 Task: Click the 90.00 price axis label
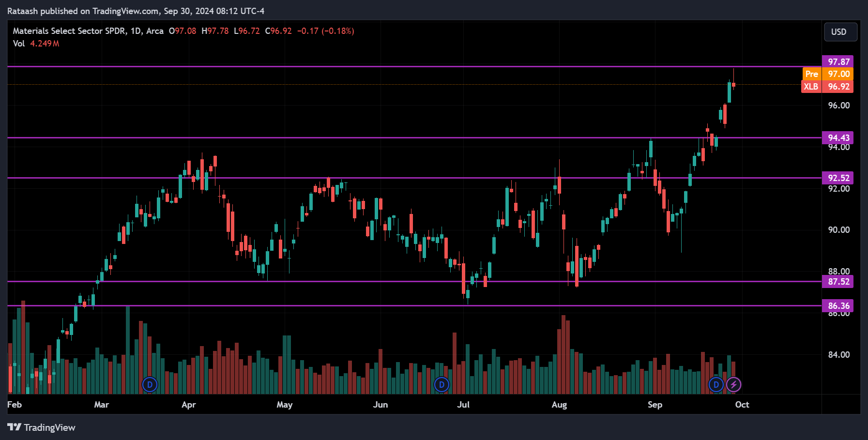pos(838,230)
